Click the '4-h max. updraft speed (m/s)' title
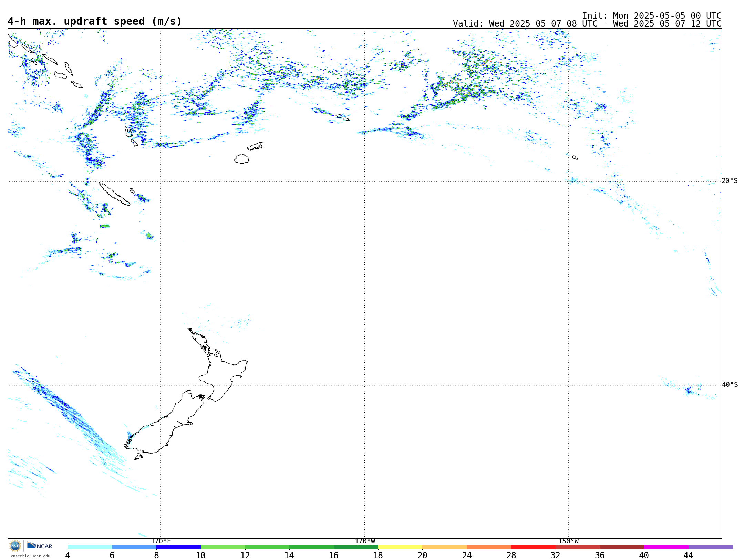 95,22
